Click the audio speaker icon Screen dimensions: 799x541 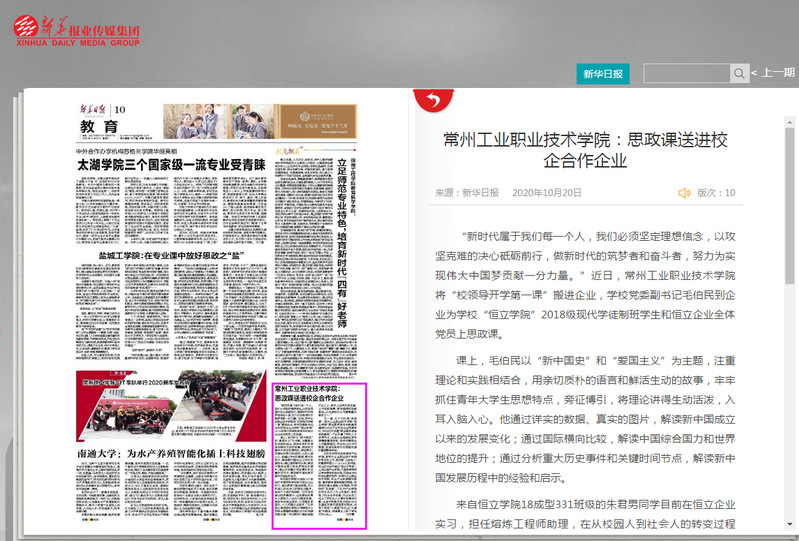click(x=684, y=192)
